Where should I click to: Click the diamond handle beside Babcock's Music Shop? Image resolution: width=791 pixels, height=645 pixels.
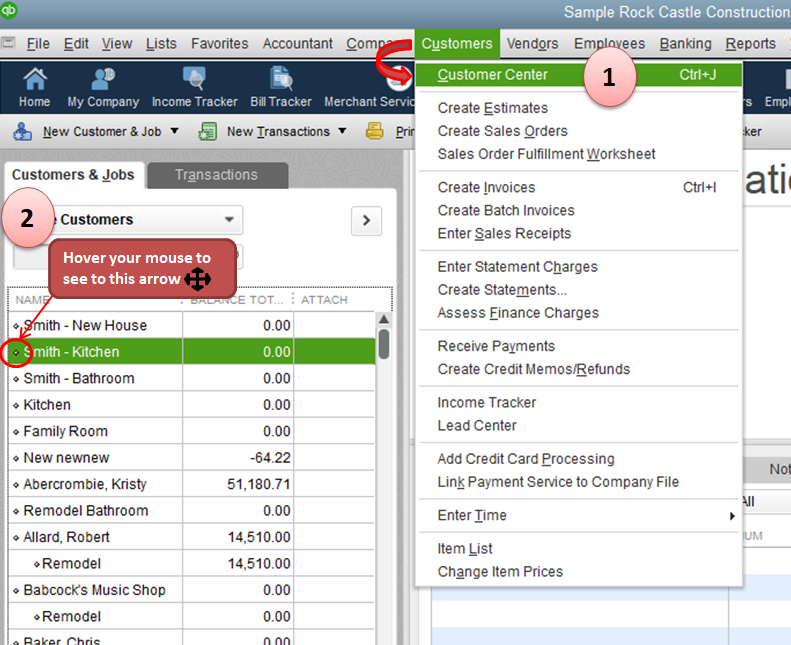tap(16, 591)
